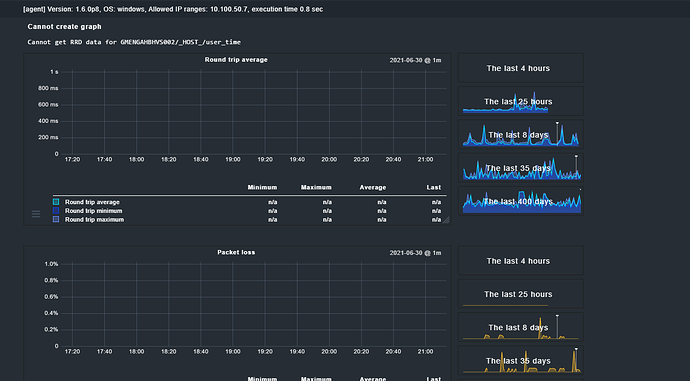Open Packet loss 'The last 8 days' preview
This screenshot has width=690, height=381.
point(521,327)
